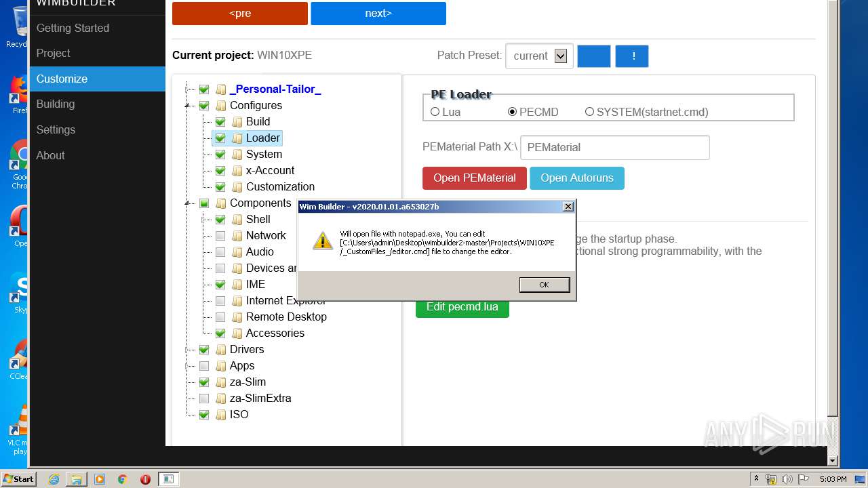Open Windows Explorer from the taskbar
Image resolution: width=868 pixels, height=488 pixels.
coord(77,479)
